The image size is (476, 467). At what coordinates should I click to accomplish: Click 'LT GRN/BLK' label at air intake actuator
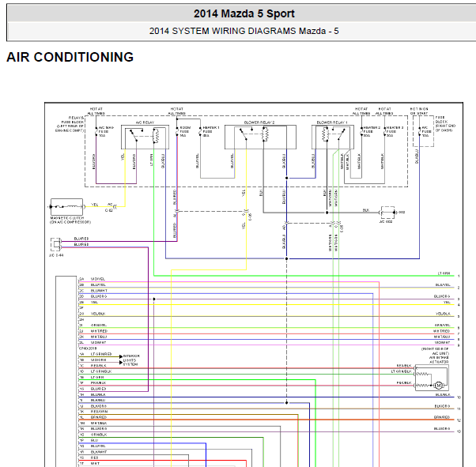(x=402, y=371)
